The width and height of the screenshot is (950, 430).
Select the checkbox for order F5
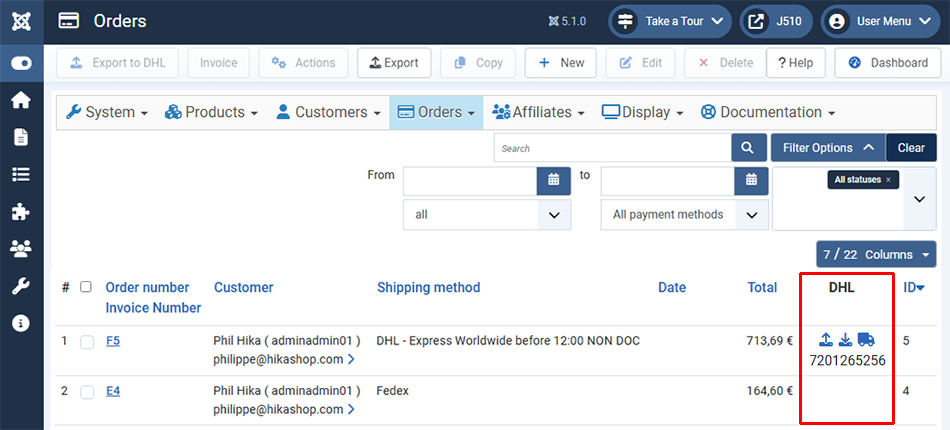pos(87,342)
